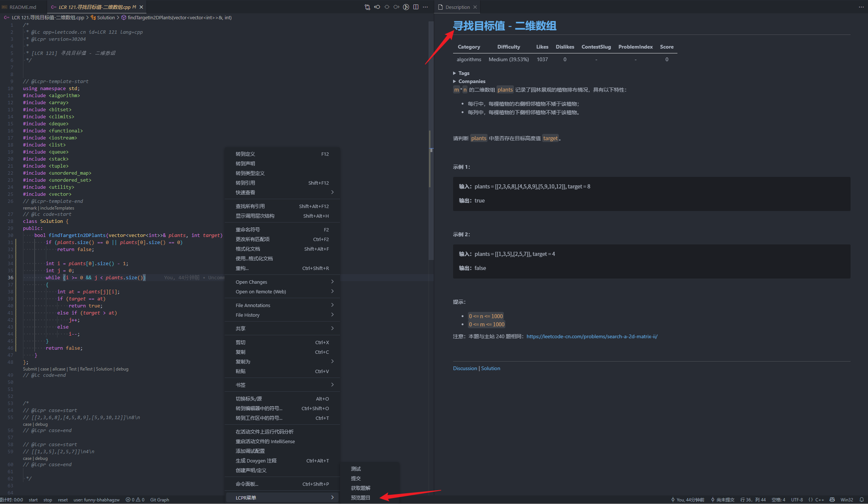The height and width of the screenshot is (504, 868).
Task: Click the next change arrow icon
Action: pos(396,7)
